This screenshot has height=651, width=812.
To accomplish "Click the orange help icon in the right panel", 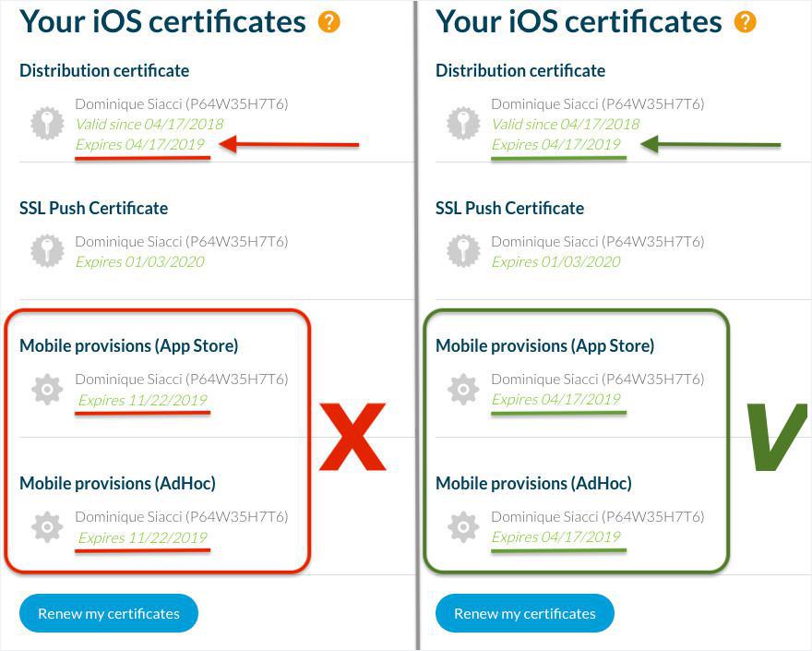I will pos(745,22).
